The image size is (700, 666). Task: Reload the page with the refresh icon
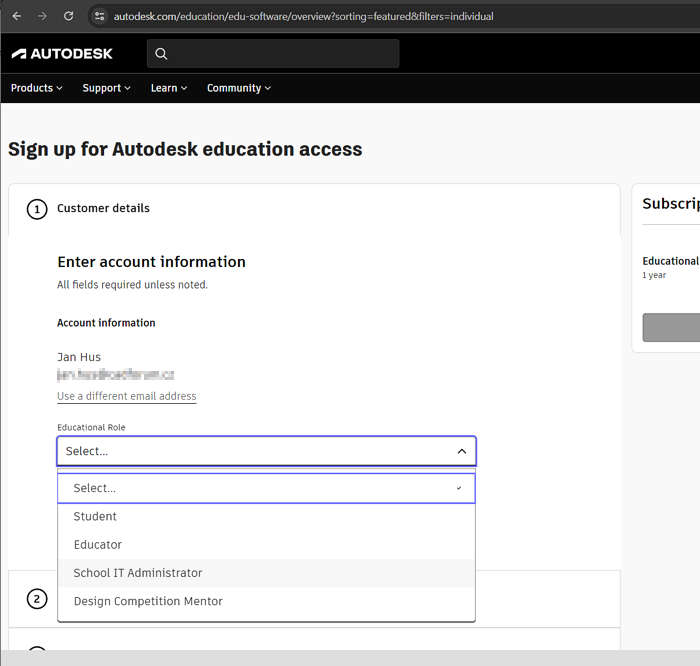click(x=68, y=16)
